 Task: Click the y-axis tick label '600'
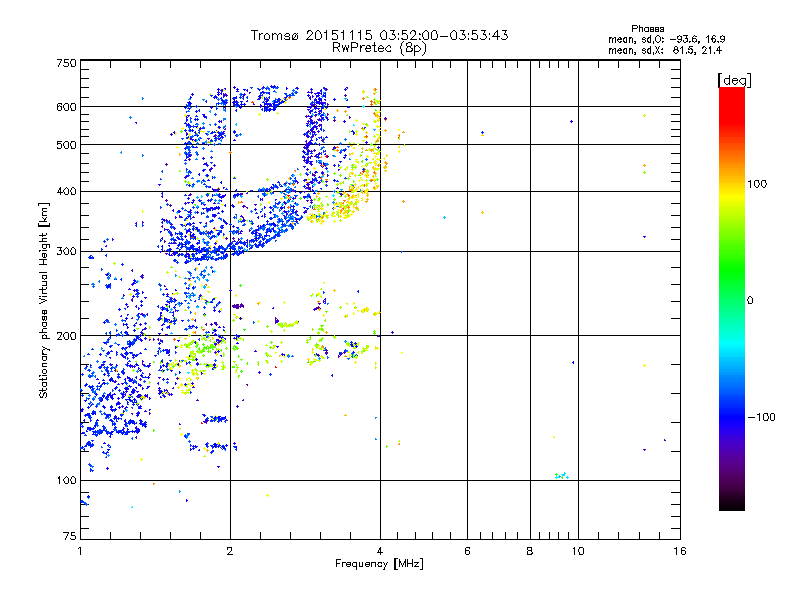66,107
